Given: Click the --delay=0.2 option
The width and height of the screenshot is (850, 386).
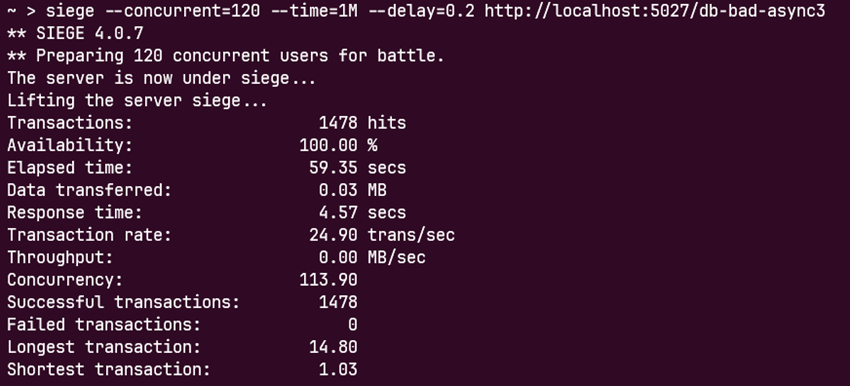Looking at the screenshot, I should (x=421, y=10).
